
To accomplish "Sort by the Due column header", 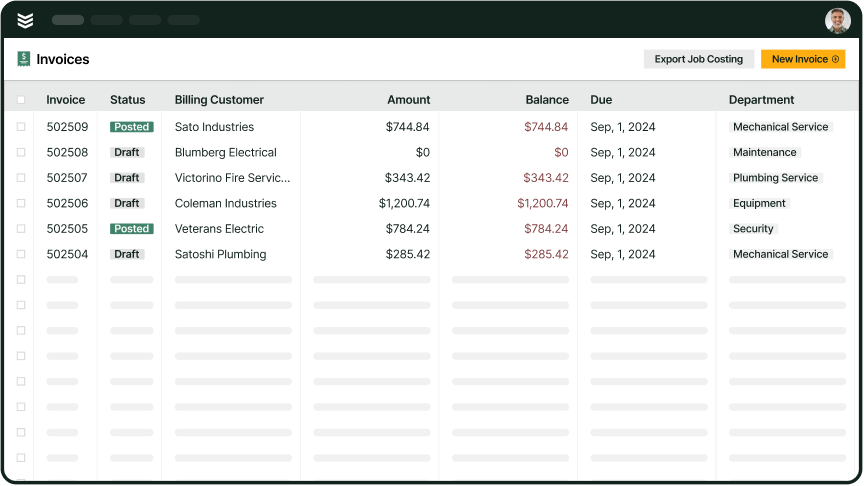I will pyautogui.click(x=601, y=100).
